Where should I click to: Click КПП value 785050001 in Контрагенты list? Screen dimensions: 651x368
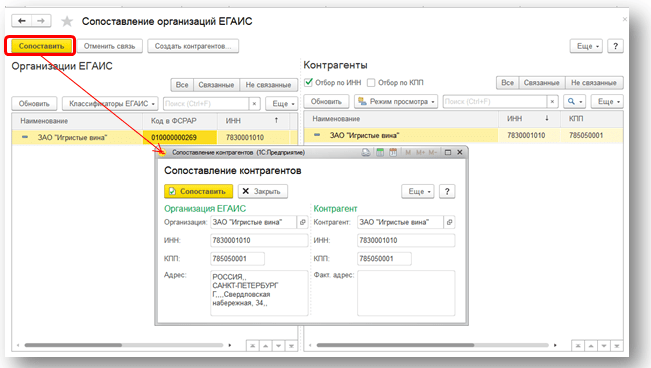(586, 135)
